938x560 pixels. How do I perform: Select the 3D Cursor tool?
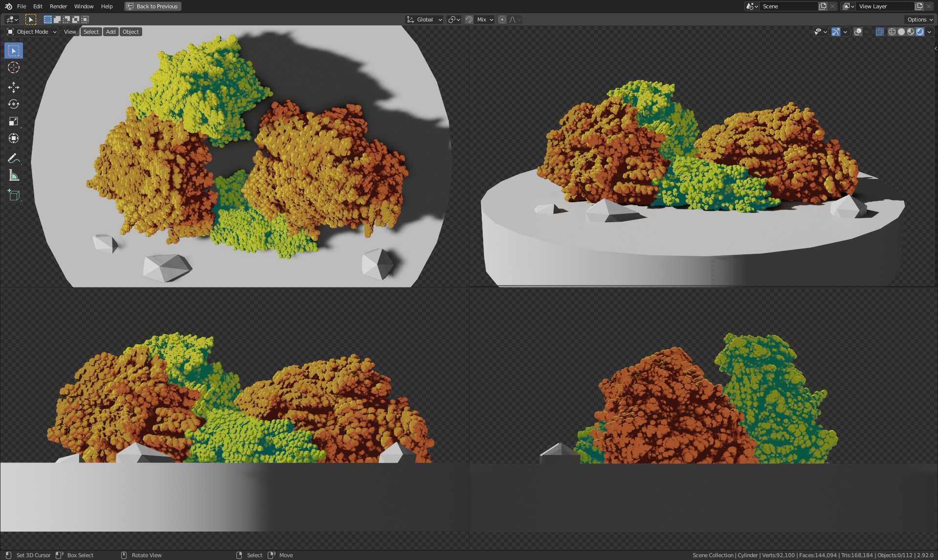tap(14, 68)
